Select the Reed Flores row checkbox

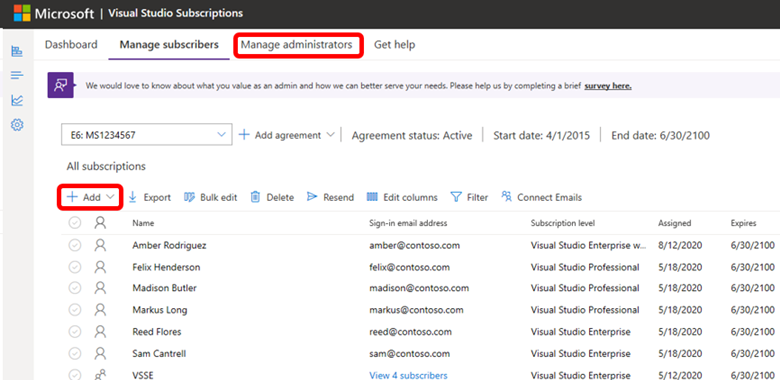75,332
